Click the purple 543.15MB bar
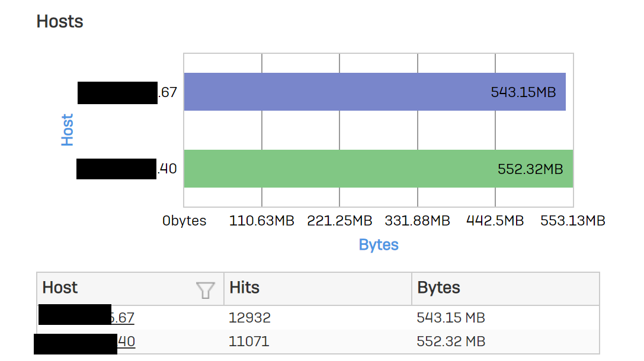 pos(374,92)
